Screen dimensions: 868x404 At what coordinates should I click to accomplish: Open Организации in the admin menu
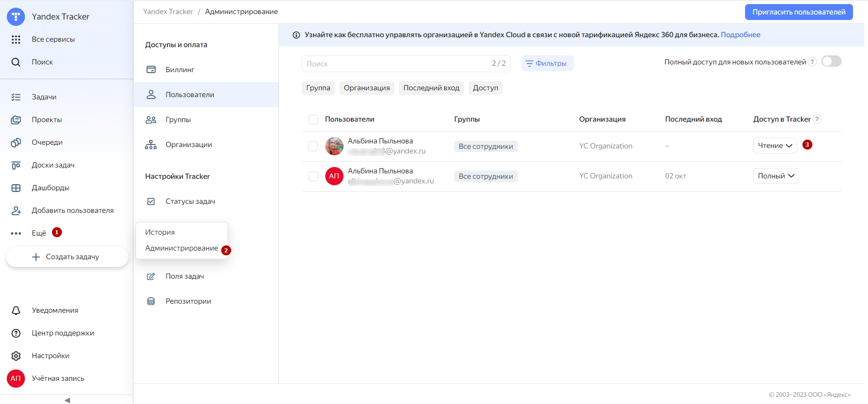[x=206, y=144]
